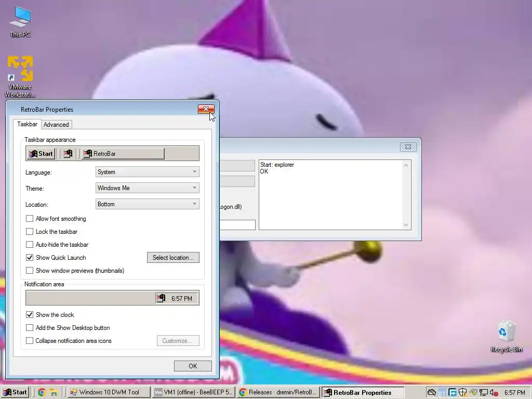The image size is (532, 399).
Task: Switch to Releases dremin/RetroBar Chrome taskbar button
Action: coord(278,392)
